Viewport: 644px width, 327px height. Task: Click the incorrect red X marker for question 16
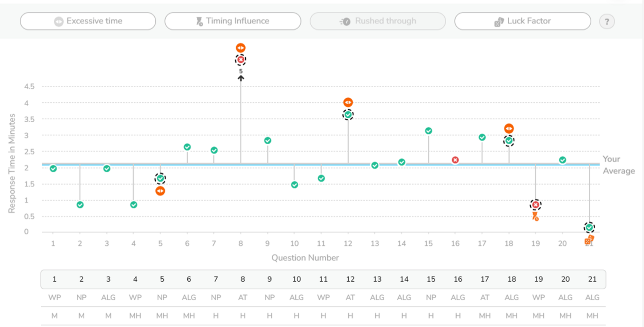[455, 160]
